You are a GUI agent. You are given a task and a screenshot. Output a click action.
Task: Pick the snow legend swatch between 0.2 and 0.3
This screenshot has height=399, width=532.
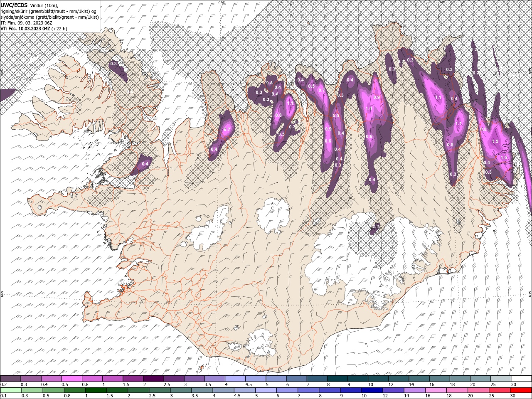pos(10,379)
